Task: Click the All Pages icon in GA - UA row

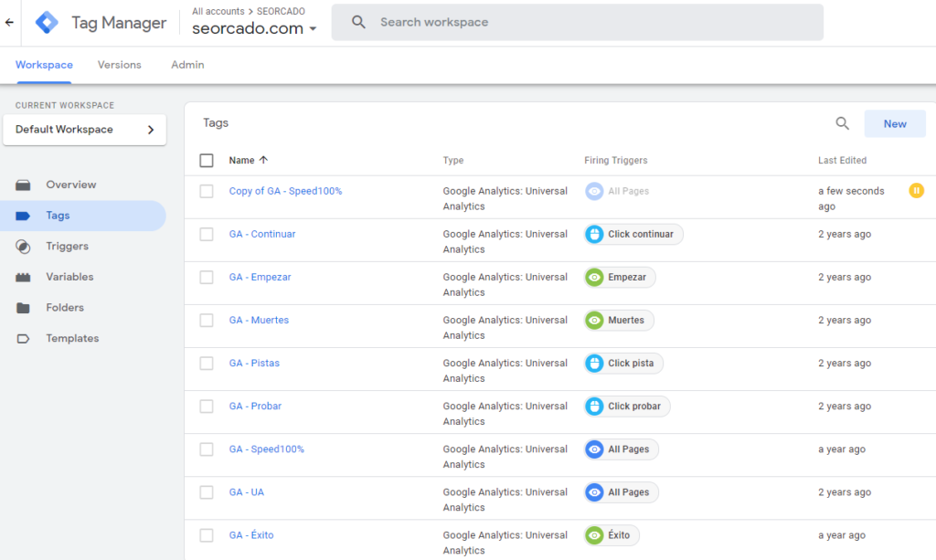Action: tap(594, 492)
